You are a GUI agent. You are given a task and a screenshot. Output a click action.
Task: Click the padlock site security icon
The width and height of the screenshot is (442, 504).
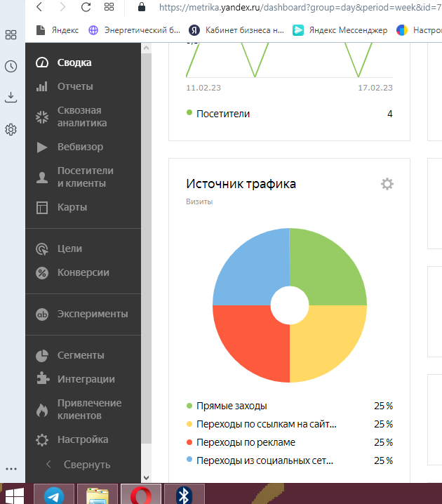click(x=141, y=7)
